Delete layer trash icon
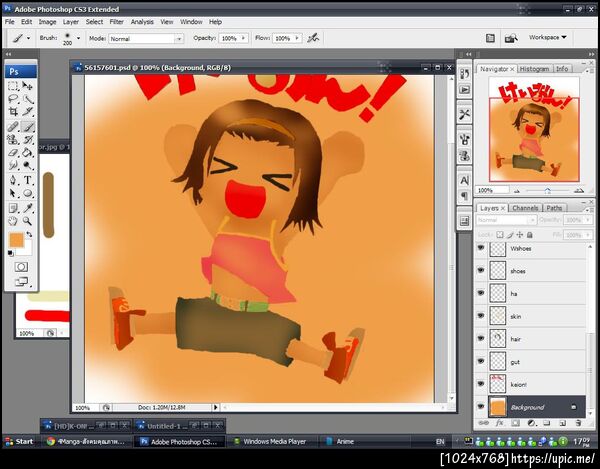 [578, 423]
